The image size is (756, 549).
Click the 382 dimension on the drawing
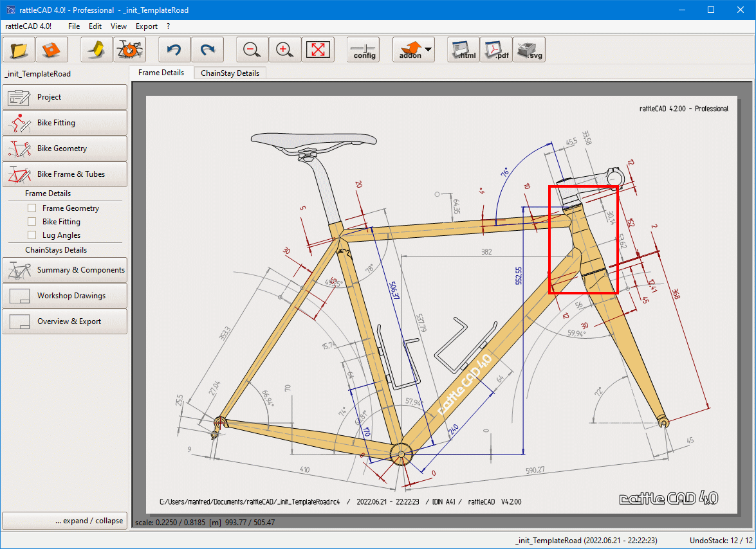point(486,252)
